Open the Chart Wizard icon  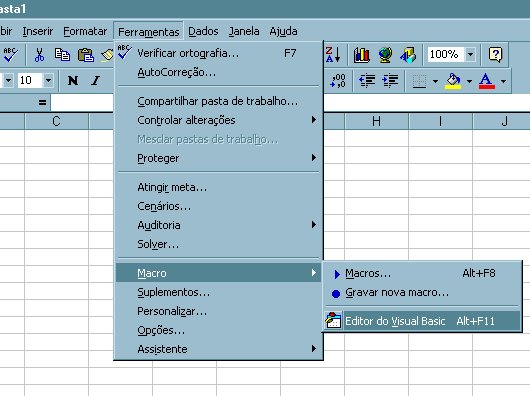coord(361,55)
